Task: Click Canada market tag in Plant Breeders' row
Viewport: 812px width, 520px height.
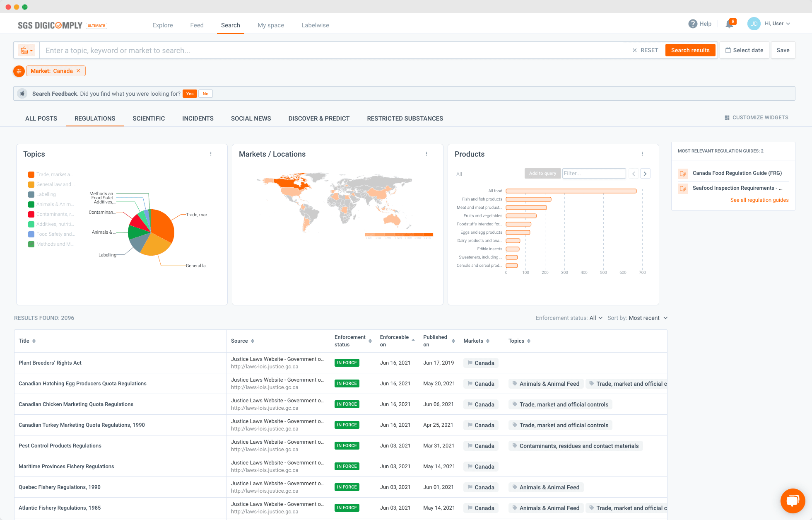Action: [481, 363]
